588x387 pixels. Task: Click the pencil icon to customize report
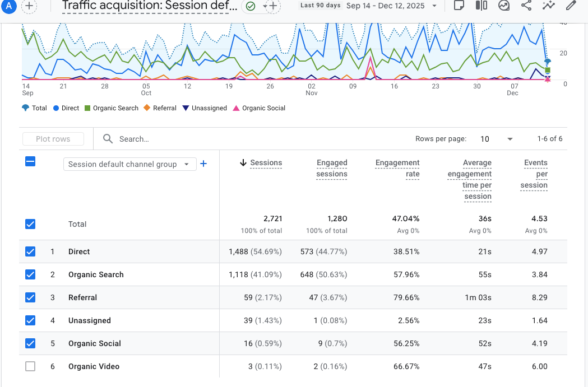(x=571, y=6)
